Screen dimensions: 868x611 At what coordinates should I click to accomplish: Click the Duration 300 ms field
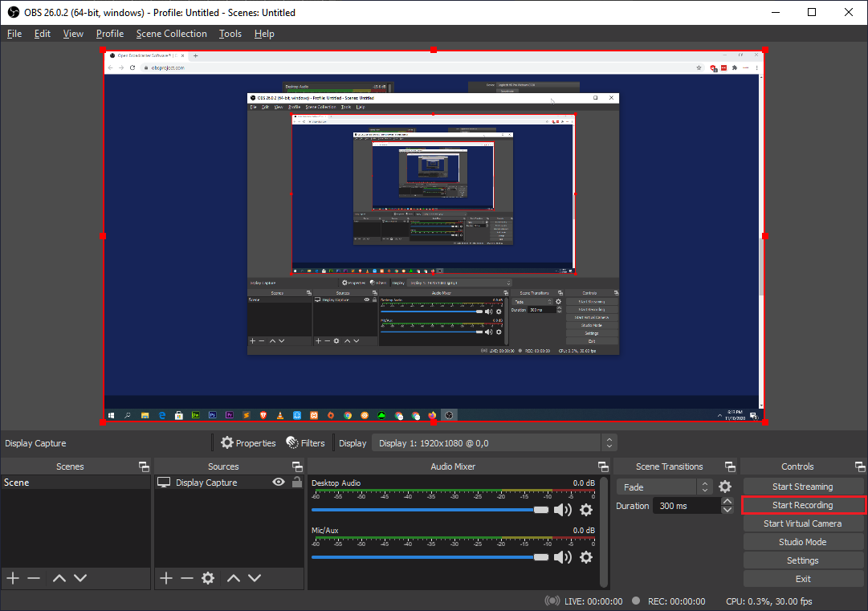point(687,506)
